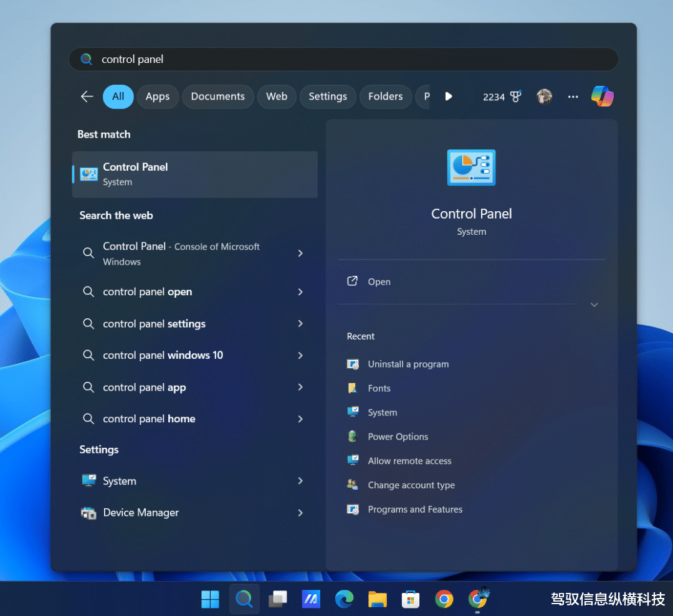Select Device Manager in Settings results
The height and width of the screenshot is (616, 673).
141,513
